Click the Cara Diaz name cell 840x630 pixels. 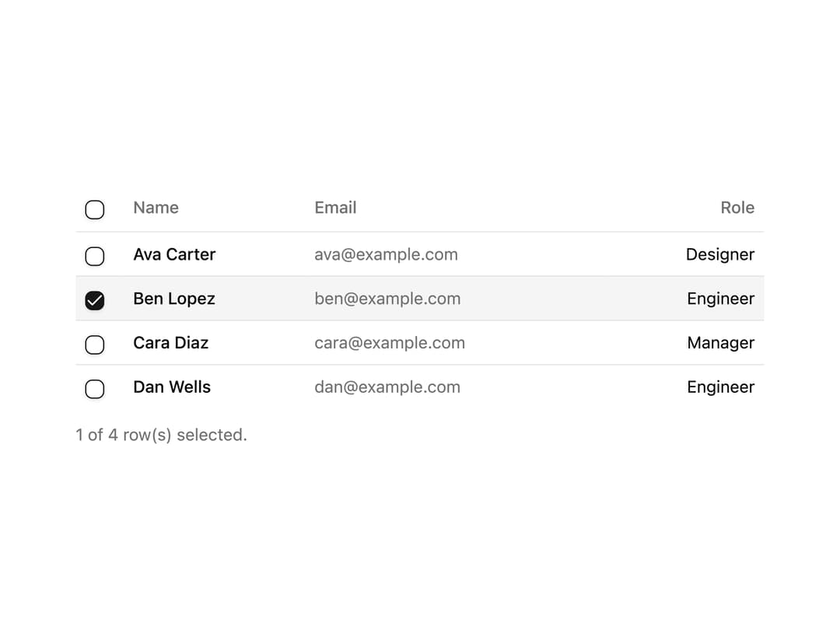point(171,343)
